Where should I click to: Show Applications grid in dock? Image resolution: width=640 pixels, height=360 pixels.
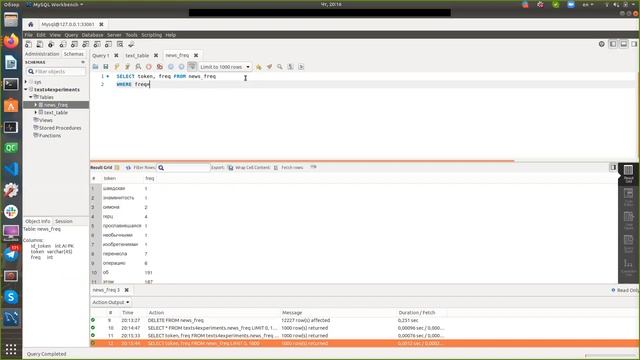(x=11, y=349)
